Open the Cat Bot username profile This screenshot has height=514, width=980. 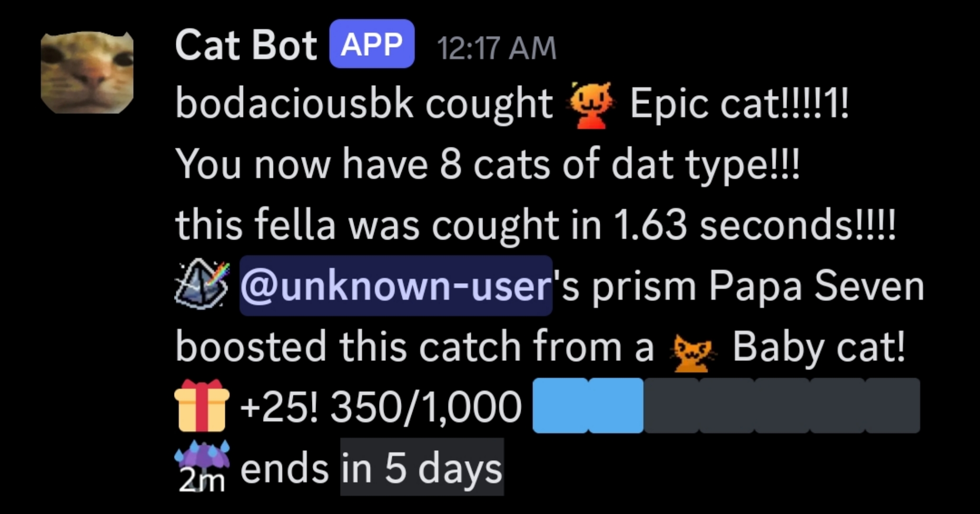pos(246,45)
